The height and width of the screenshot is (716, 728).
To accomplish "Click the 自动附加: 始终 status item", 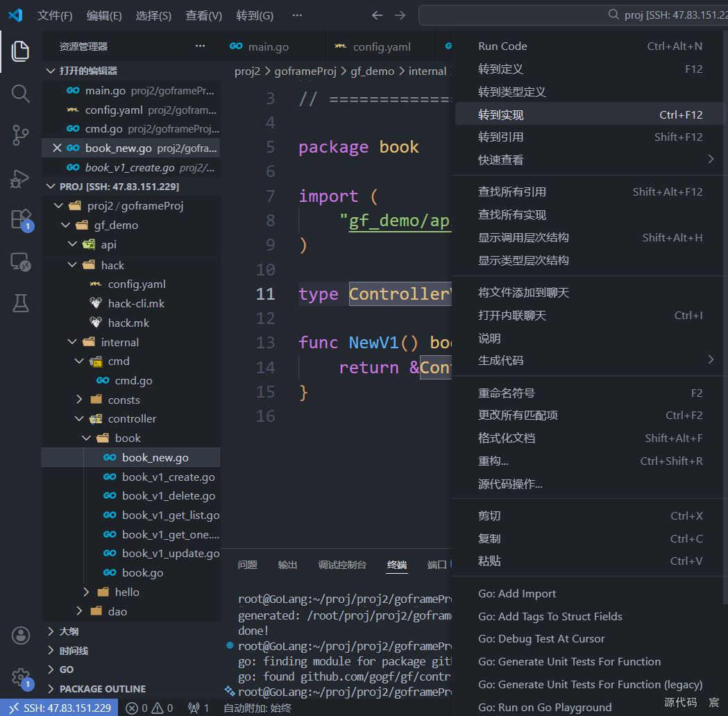I will 257,708.
